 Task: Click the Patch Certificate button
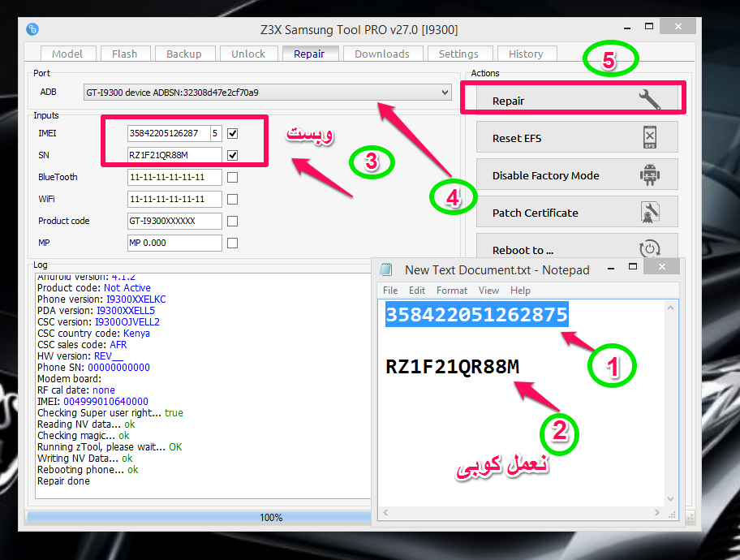pos(577,212)
